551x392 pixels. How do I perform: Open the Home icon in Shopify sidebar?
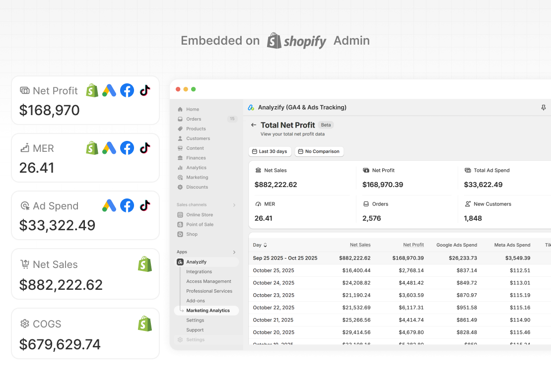click(x=180, y=109)
